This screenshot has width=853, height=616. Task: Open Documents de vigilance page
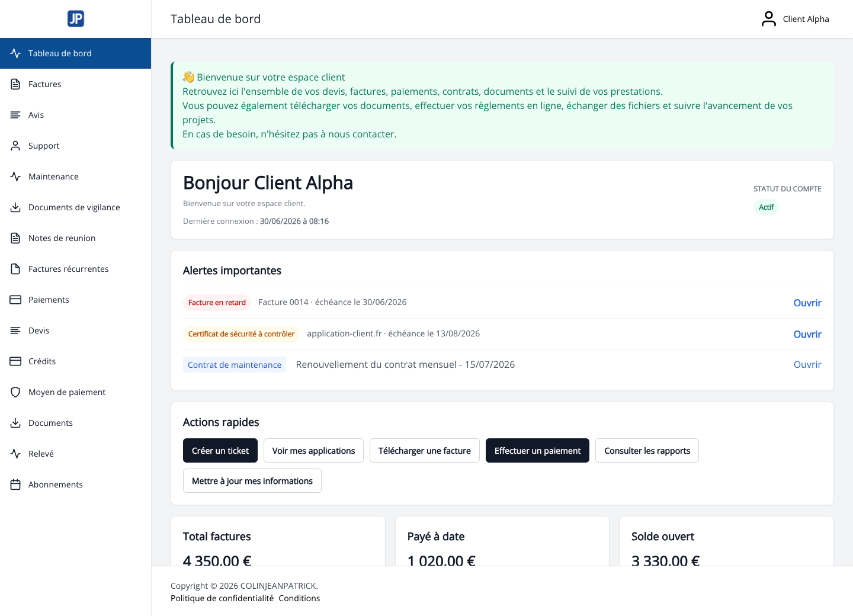click(x=75, y=207)
